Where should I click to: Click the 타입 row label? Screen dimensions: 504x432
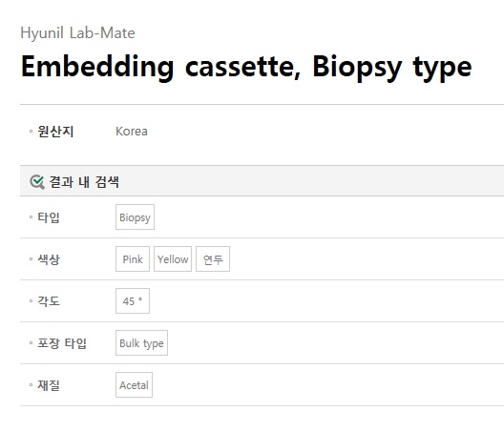pos(49,217)
